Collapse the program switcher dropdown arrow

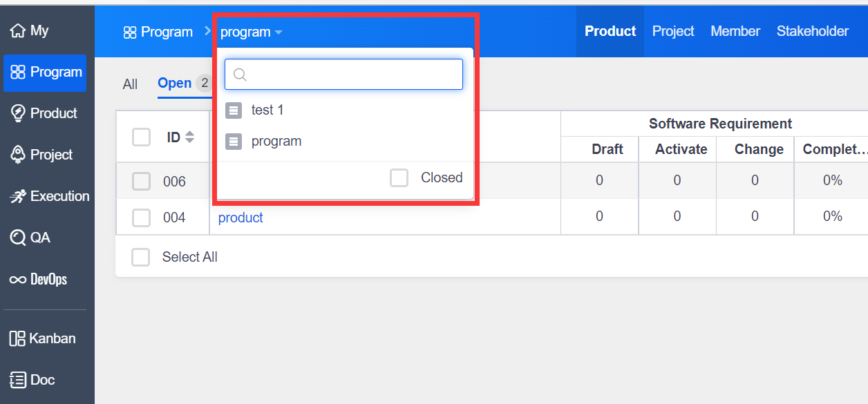[278, 32]
